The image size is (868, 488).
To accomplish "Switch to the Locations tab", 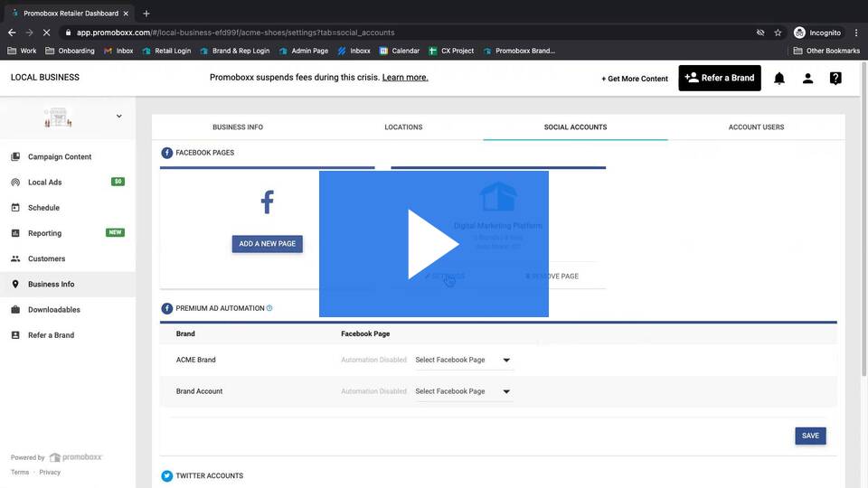I will (x=403, y=127).
